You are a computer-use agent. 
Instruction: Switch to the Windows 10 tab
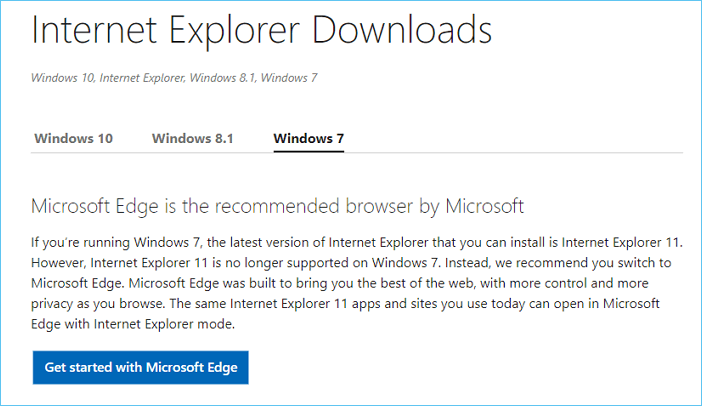(73, 138)
